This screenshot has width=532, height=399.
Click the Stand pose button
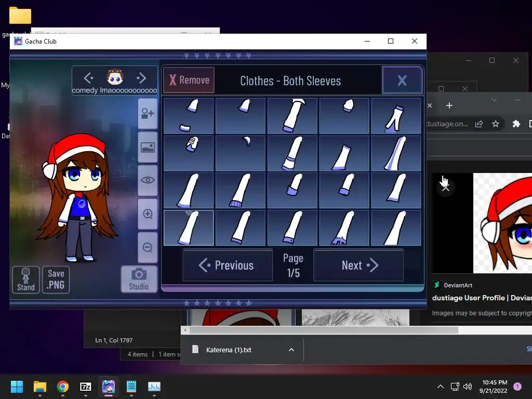[26, 280]
